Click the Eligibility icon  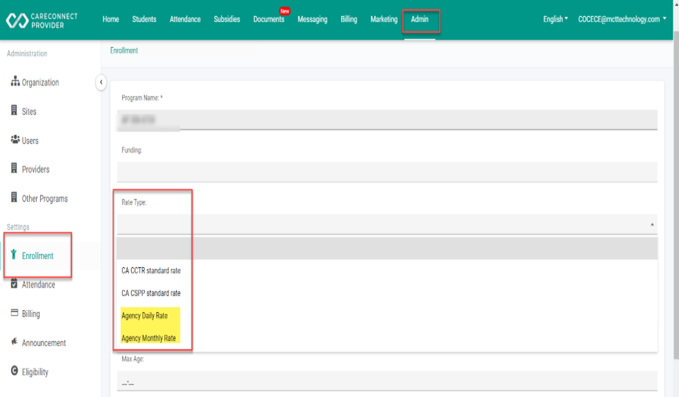[x=14, y=371]
